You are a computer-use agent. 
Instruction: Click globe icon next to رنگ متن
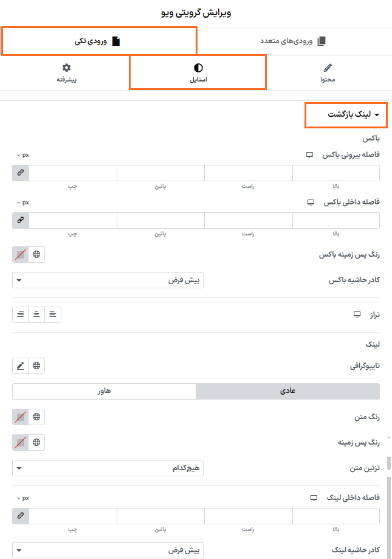(x=36, y=417)
